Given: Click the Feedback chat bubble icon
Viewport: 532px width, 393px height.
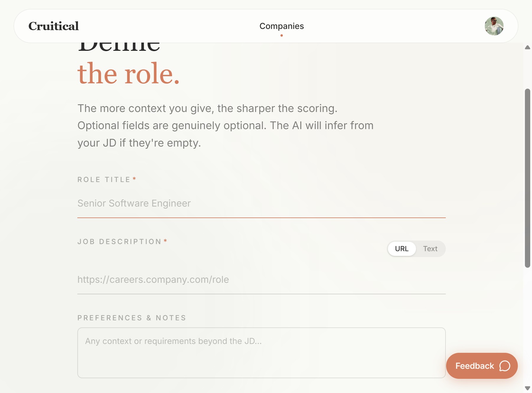Looking at the screenshot, I should pyautogui.click(x=504, y=366).
